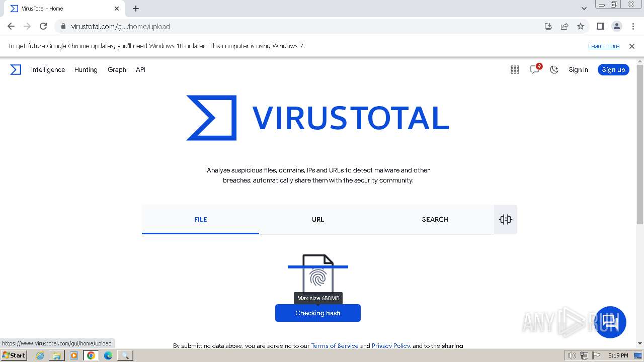644x362 pixels.
Task: Click the volume speaker tray icon
Action: pos(572,355)
